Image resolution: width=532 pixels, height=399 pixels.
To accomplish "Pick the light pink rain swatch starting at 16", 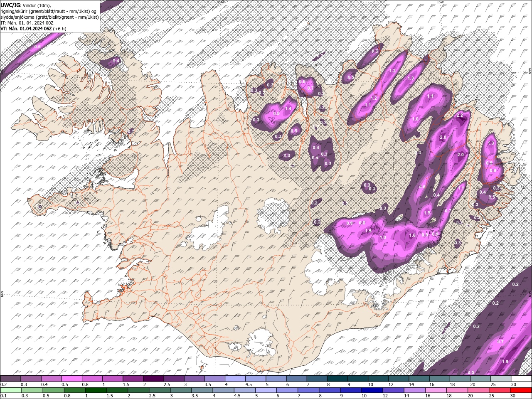I will point(436,390).
